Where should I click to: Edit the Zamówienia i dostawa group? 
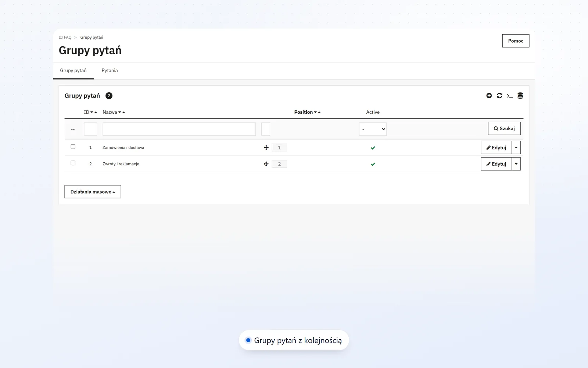click(496, 148)
